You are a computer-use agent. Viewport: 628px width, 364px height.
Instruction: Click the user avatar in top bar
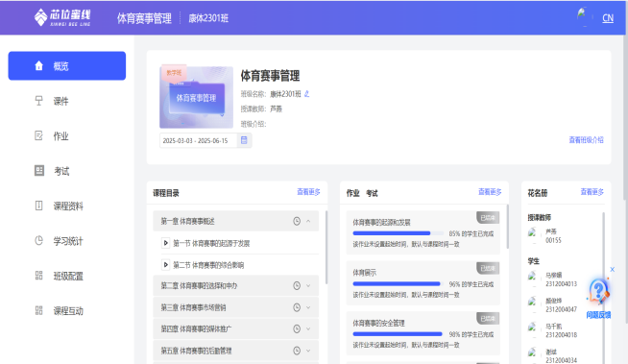coord(583,16)
